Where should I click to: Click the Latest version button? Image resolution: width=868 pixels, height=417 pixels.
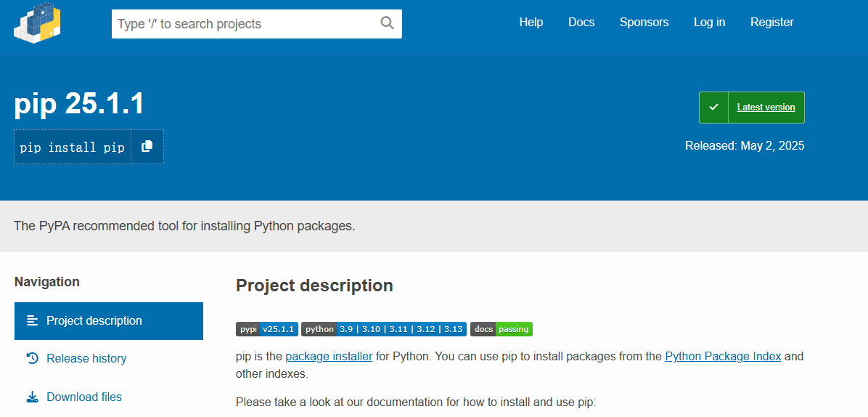(766, 108)
